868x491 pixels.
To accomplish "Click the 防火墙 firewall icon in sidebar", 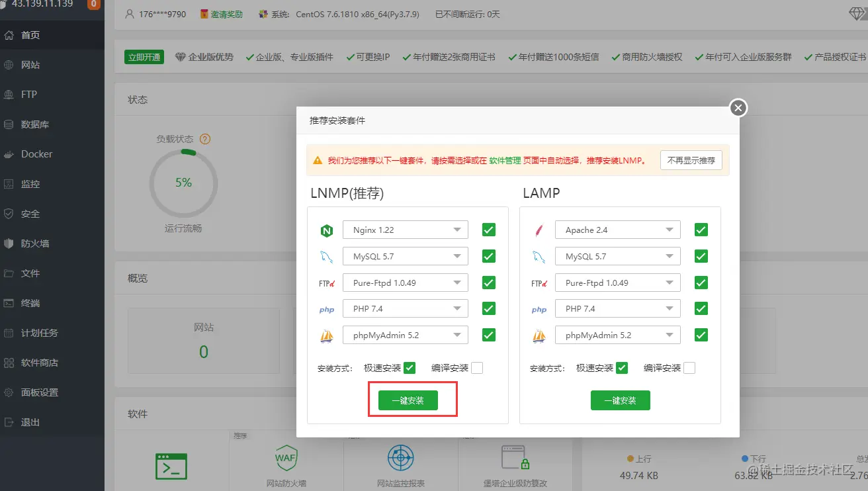I will tap(9, 244).
